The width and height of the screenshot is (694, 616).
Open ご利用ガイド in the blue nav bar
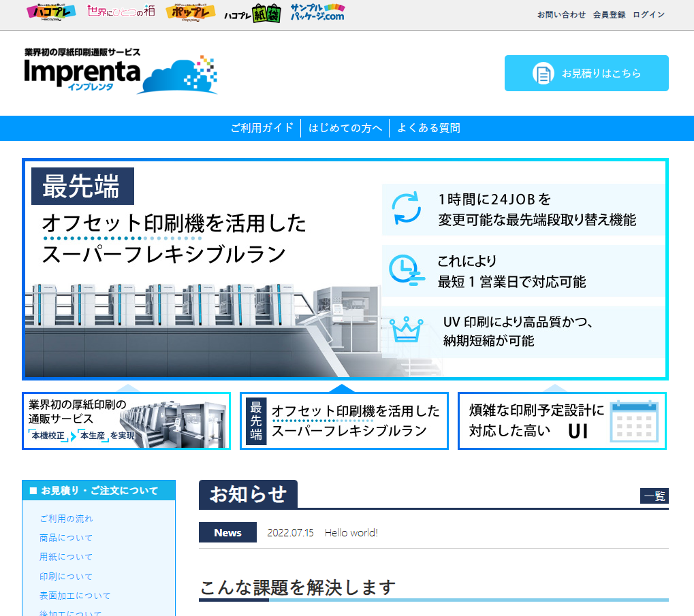262,128
